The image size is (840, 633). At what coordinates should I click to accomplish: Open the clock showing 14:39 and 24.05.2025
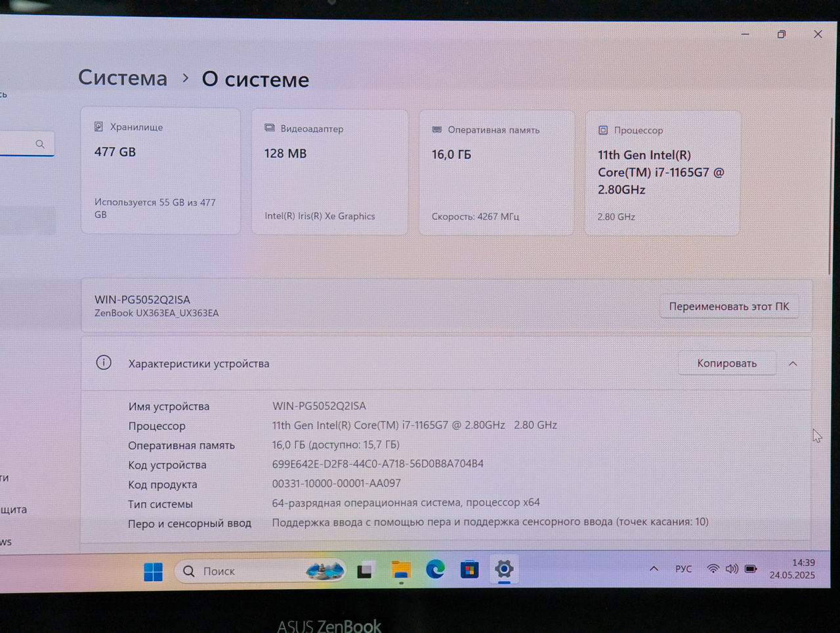792,569
